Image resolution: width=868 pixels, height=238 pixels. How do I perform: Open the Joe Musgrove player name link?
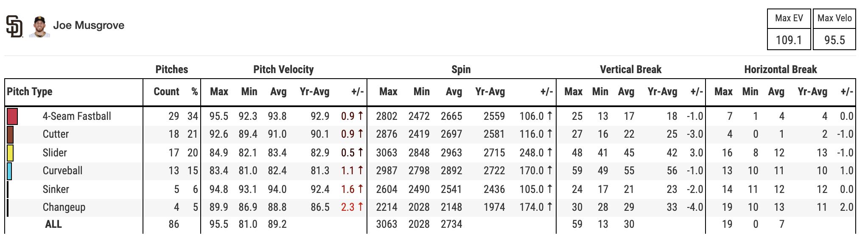pos(89,25)
